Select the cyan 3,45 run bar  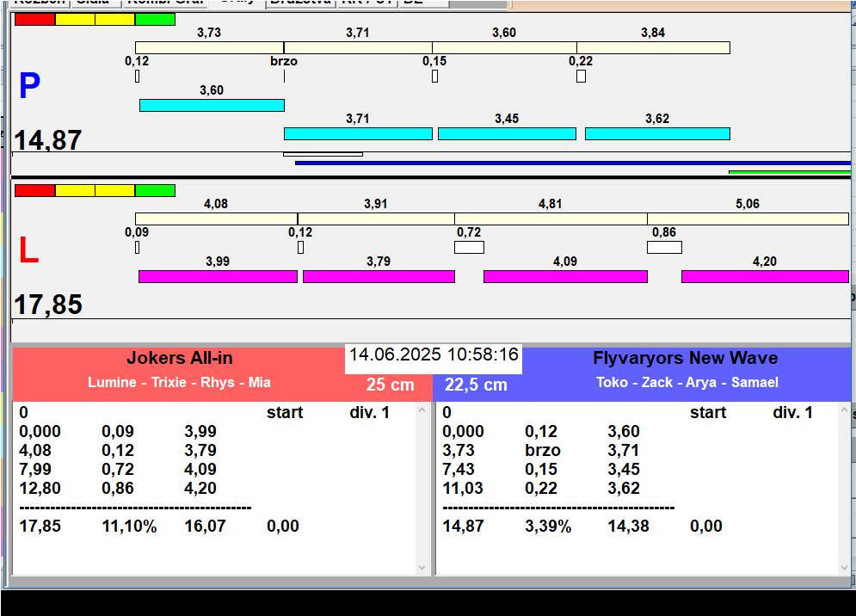point(507,133)
